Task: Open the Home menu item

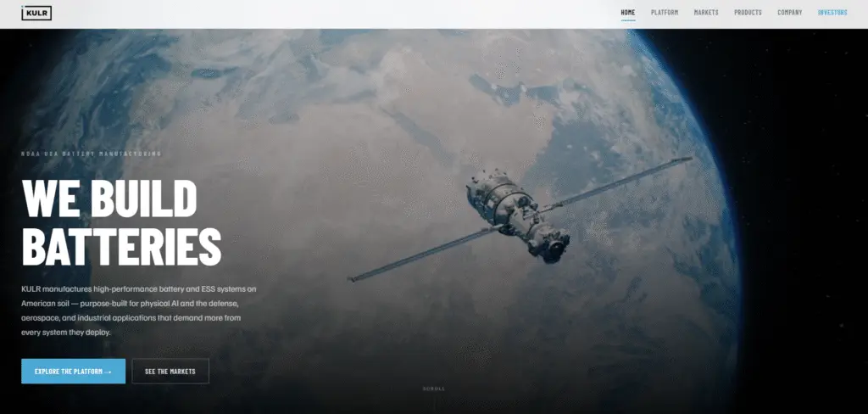Action: (x=628, y=12)
